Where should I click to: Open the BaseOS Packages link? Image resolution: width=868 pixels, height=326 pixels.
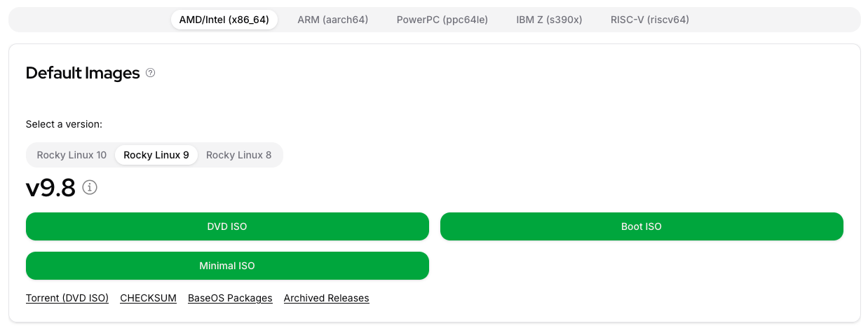pyautogui.click(x=230, y=298)
